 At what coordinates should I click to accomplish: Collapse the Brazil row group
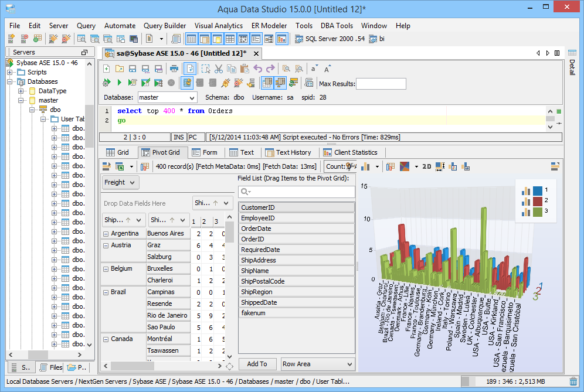106,292
